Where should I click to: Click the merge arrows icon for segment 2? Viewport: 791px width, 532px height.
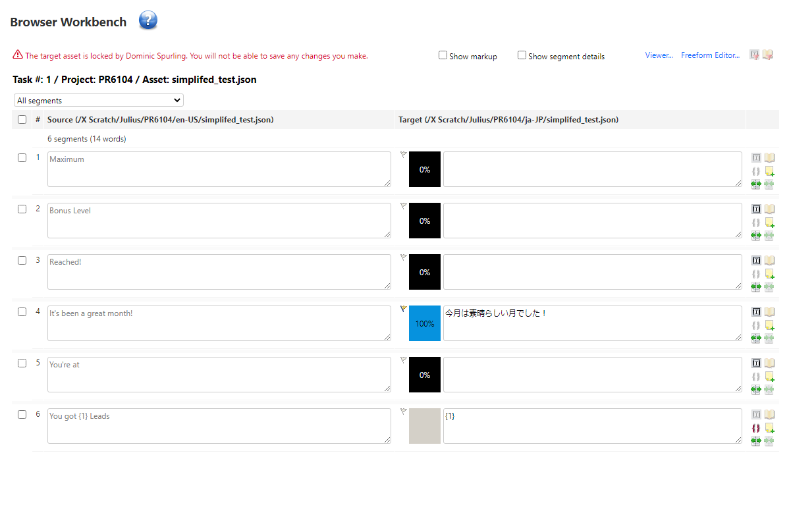769,236
